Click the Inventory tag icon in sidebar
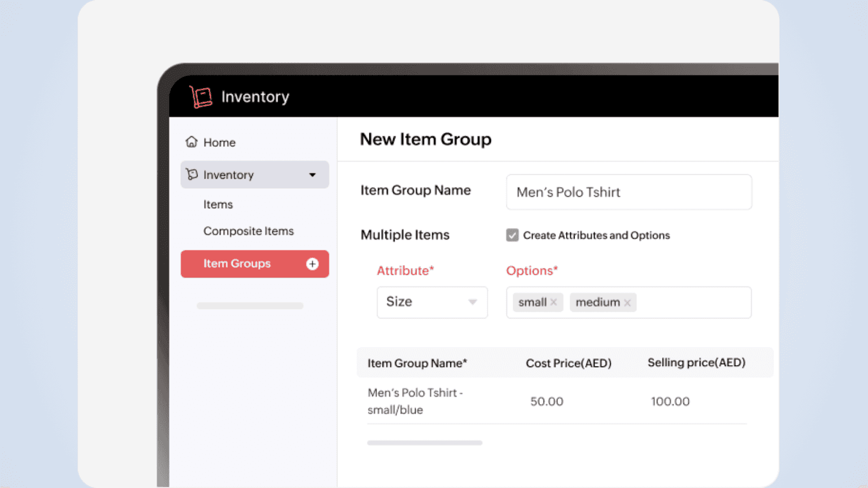Viewport: 868px width, 488px height. pyautogui.click(x=192, y=175)
